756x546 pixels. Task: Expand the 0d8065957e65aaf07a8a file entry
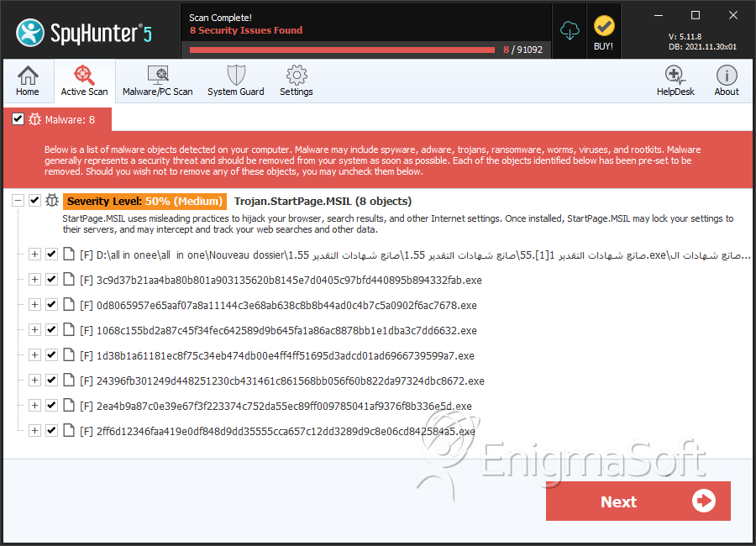[34, 304]
